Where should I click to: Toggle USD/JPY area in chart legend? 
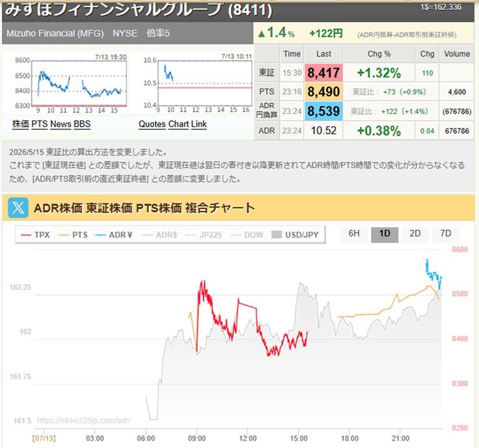click(x=295, y=235)
